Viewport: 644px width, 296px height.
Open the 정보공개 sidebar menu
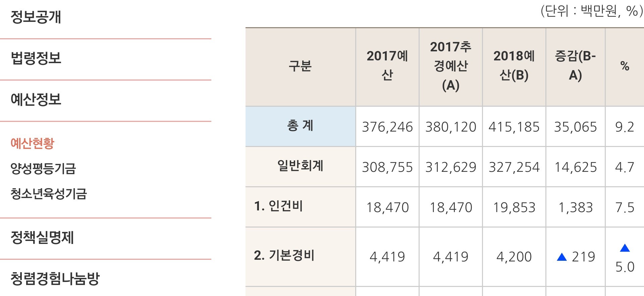(x=36, y=17)
